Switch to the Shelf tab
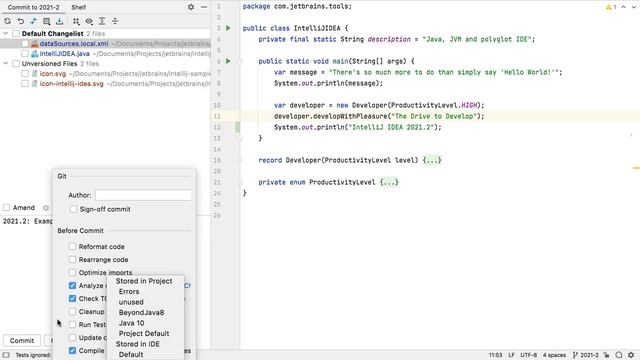Screen dimensions: 640x360 coord(79,7)
